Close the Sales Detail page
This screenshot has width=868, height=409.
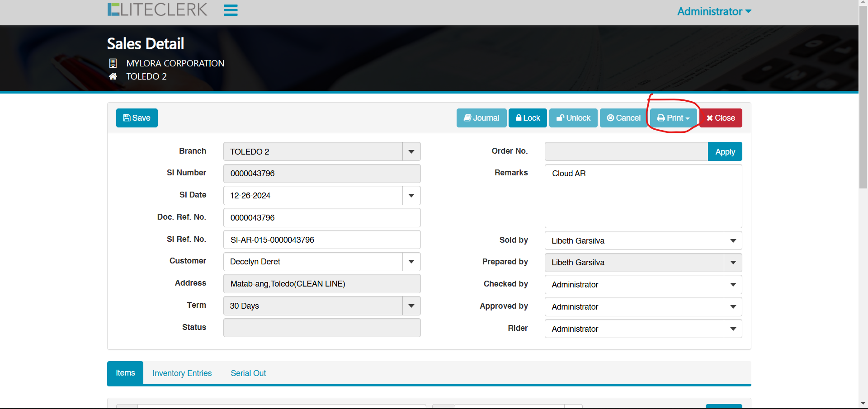[721, 118]
